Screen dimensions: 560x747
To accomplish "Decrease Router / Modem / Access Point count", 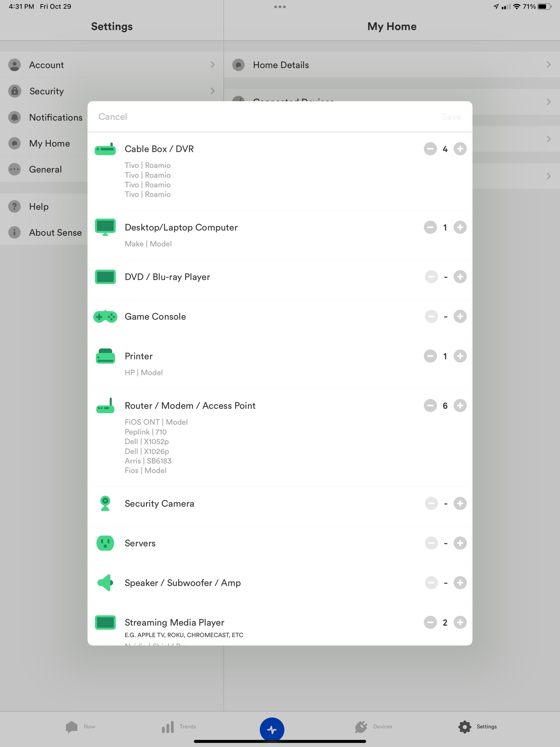I will pos(430,405).
